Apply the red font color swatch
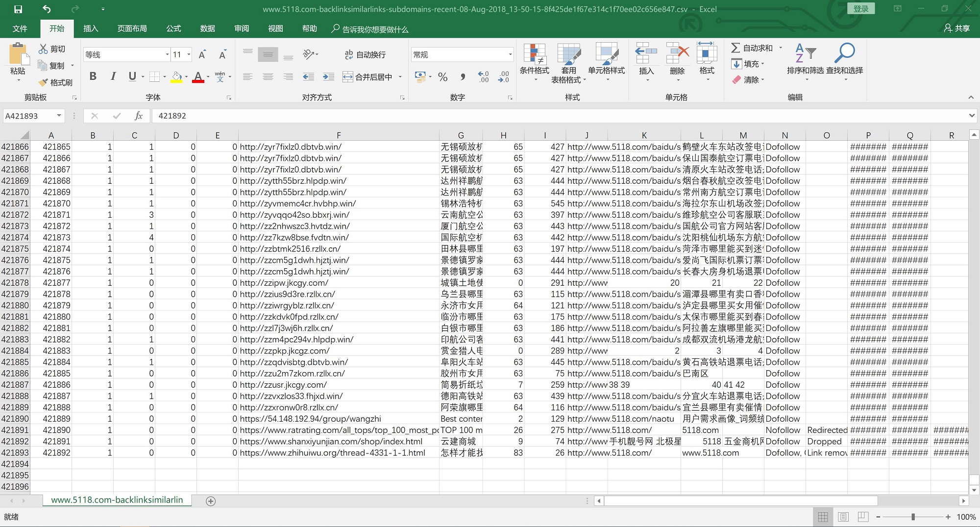 tap(198, 76)
